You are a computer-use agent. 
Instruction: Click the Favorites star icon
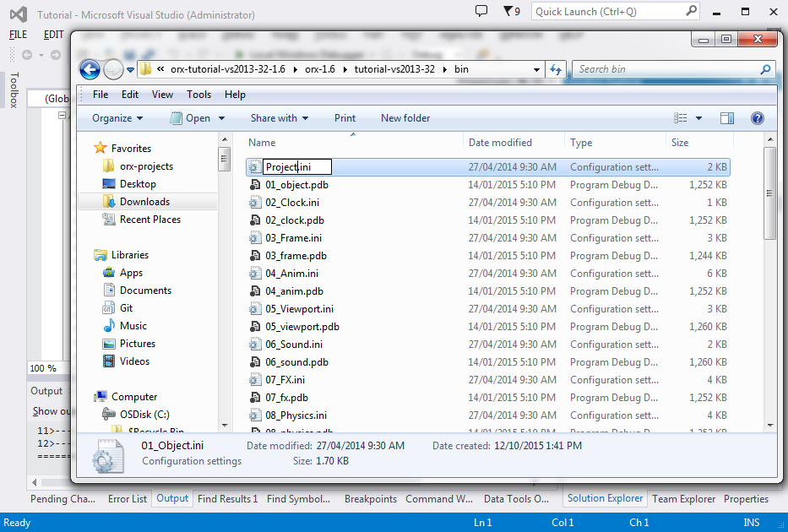pos(101,148)
